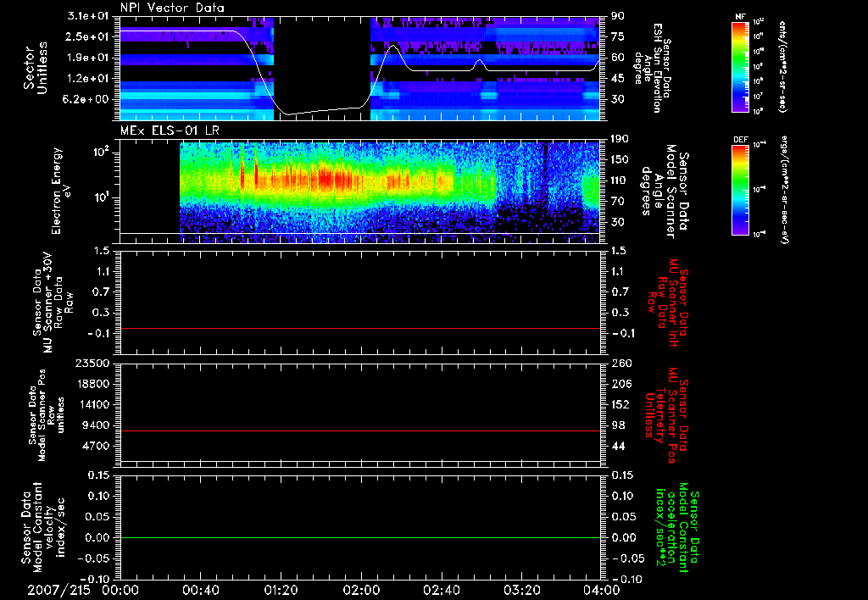Click the "44" telemetry tick label
The width and height of the screenshot is (868, 600).
point(618,446)
